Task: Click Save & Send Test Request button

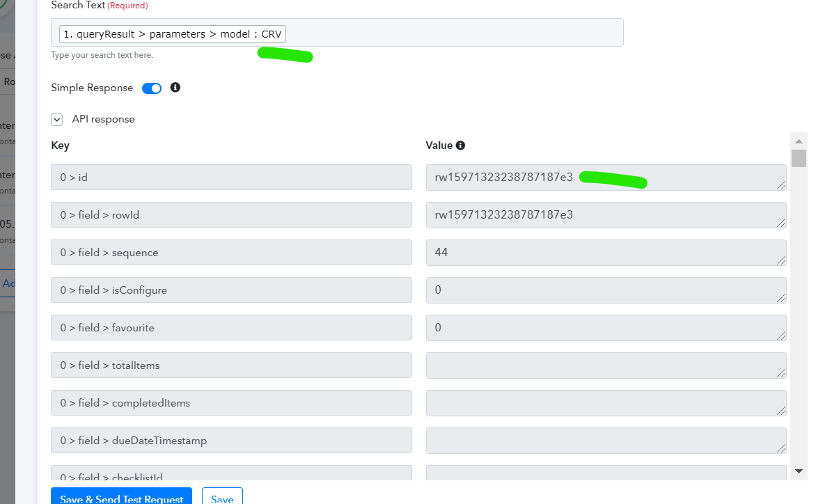Action: [x=121, y=497]
